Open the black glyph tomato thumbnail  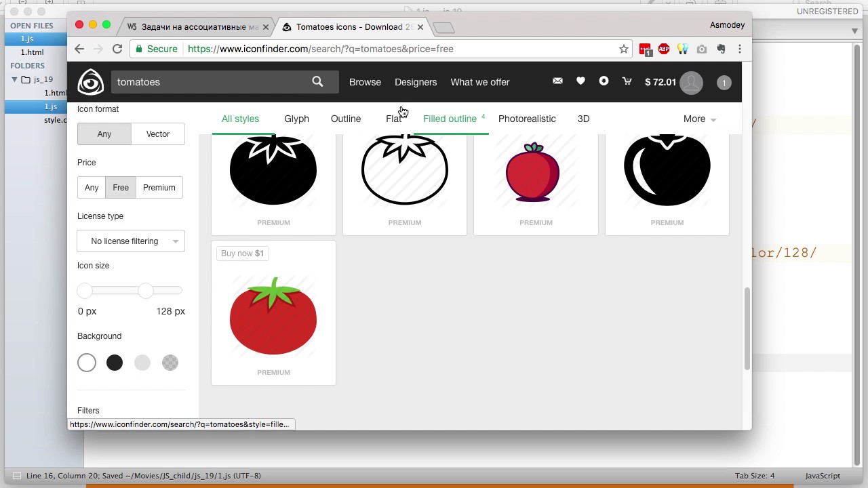[x=273, y=169]
